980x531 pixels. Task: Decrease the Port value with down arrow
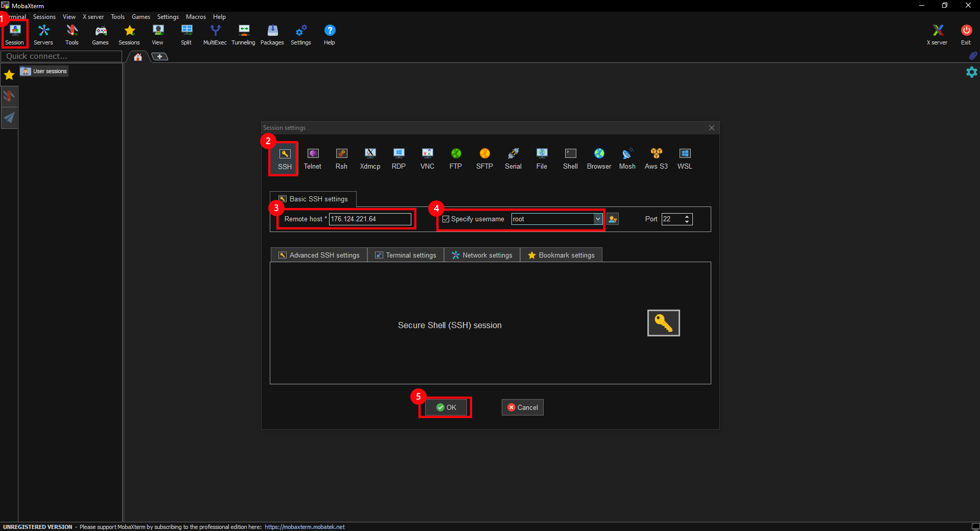tap(687, 222)
